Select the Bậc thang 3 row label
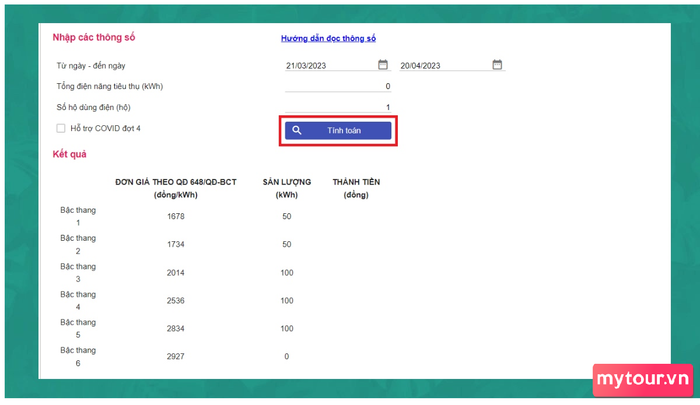700x405 pixels. [78, 272]
